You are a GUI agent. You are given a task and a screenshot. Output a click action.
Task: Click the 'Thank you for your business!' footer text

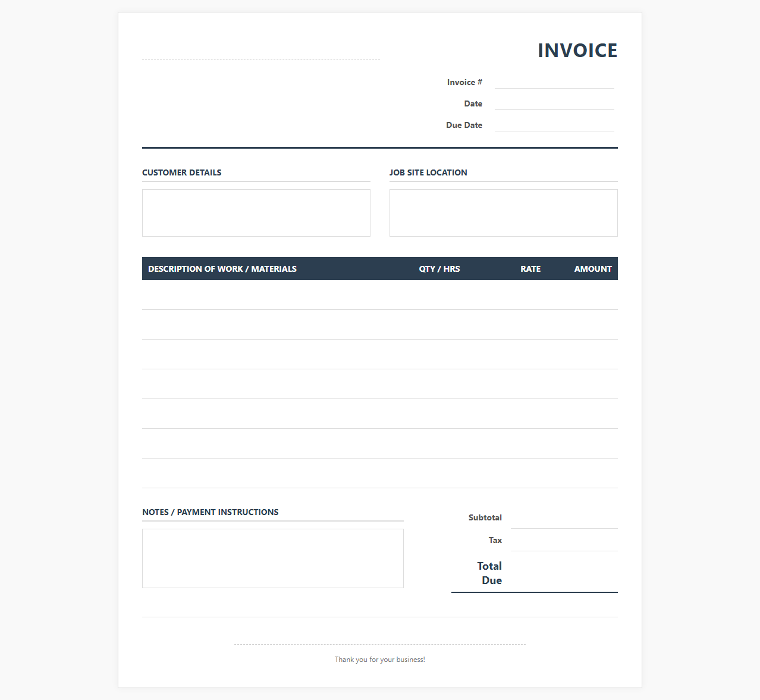point(380,660)
